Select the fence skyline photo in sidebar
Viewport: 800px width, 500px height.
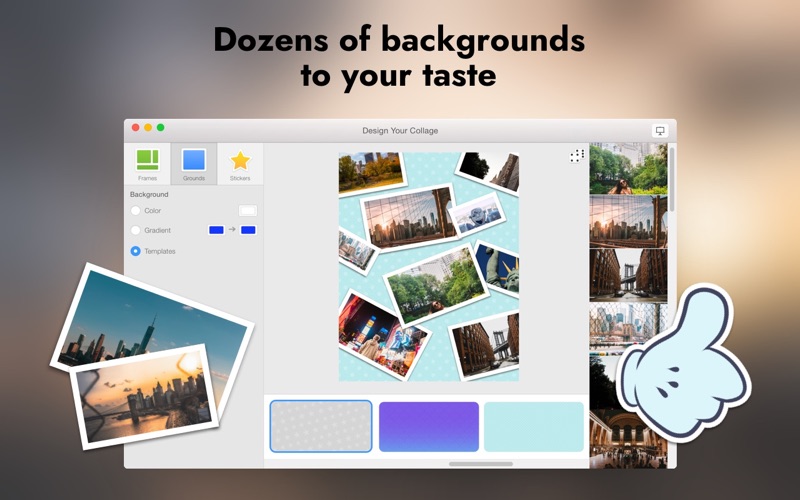(628, 327)
